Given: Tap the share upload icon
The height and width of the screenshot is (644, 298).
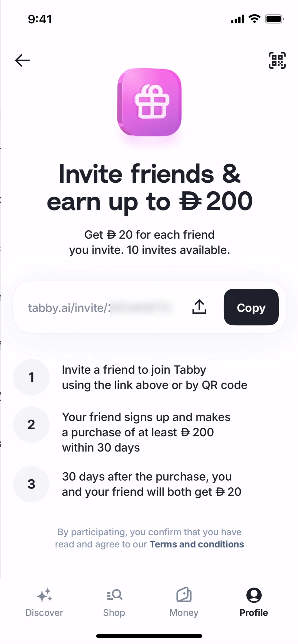Looking at the screenshot, I should [x=199, y=307].
